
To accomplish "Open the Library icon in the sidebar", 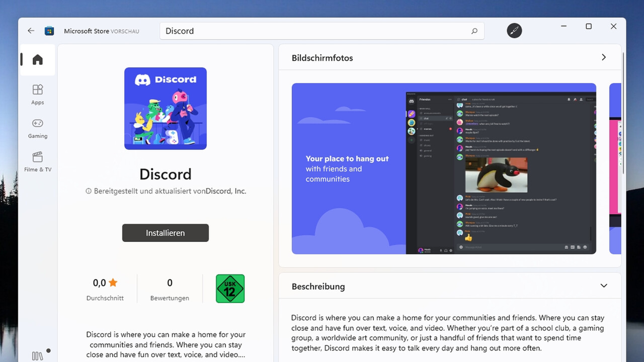I will [38, 356].
